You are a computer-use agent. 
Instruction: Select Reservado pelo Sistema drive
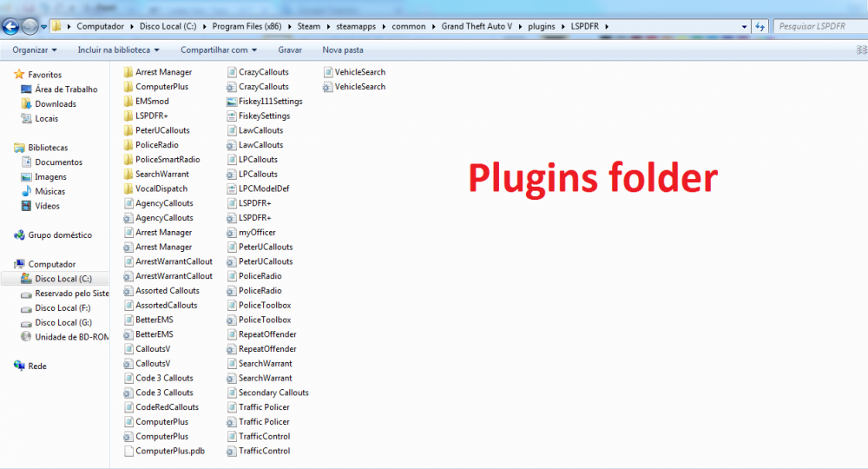coord(72,294)
